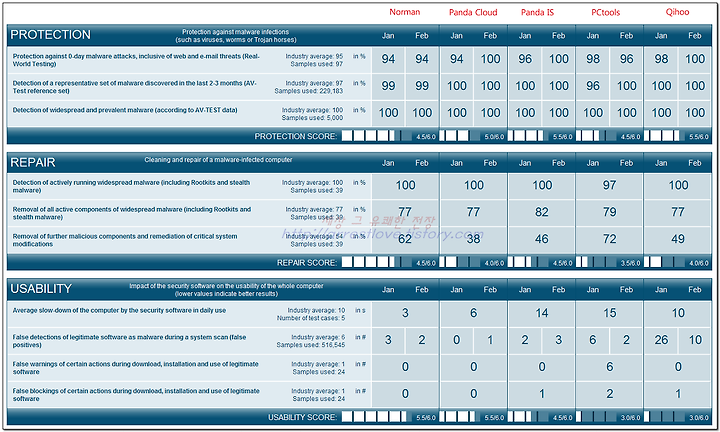Click the Panda Cloud vendor header
The width and height of the screenshot is (720, 432).
pyautogui.click(x=473, y=12)
